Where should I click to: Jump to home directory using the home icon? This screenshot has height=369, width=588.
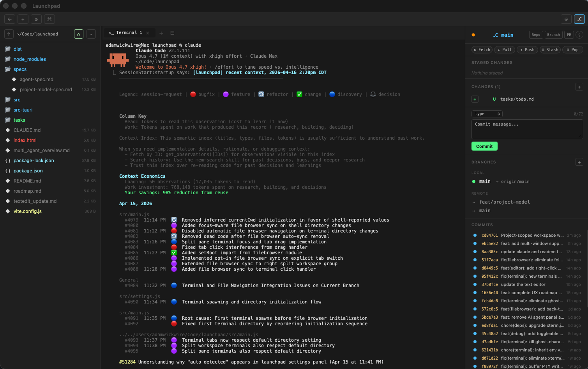click(78, 34)
